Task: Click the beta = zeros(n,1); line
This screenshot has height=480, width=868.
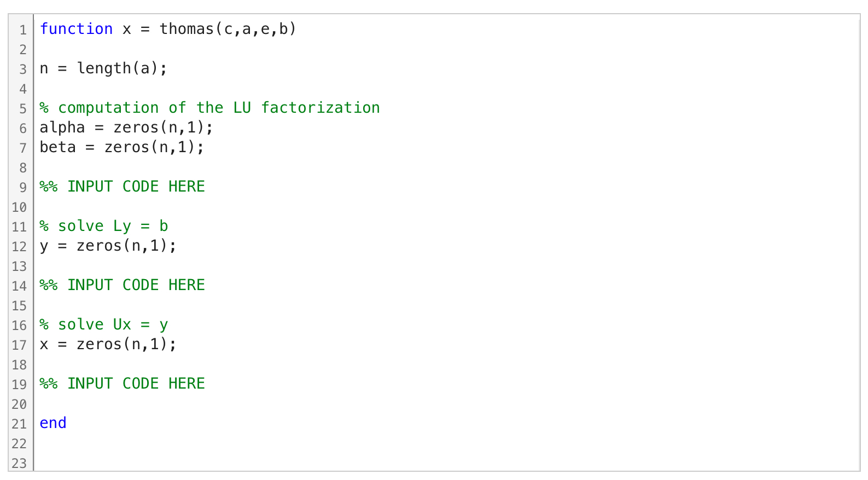Action: click(x=122, y=147)
